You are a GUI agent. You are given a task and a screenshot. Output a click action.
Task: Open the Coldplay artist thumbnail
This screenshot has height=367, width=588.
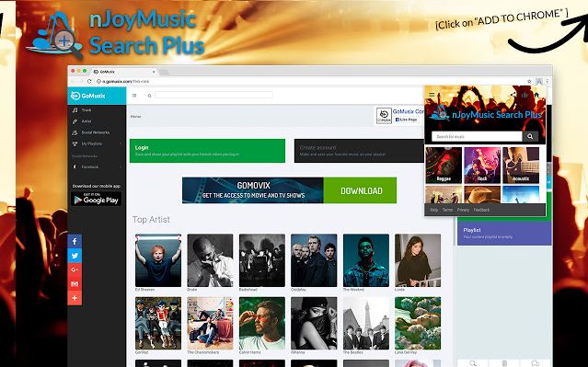(314, 260)
